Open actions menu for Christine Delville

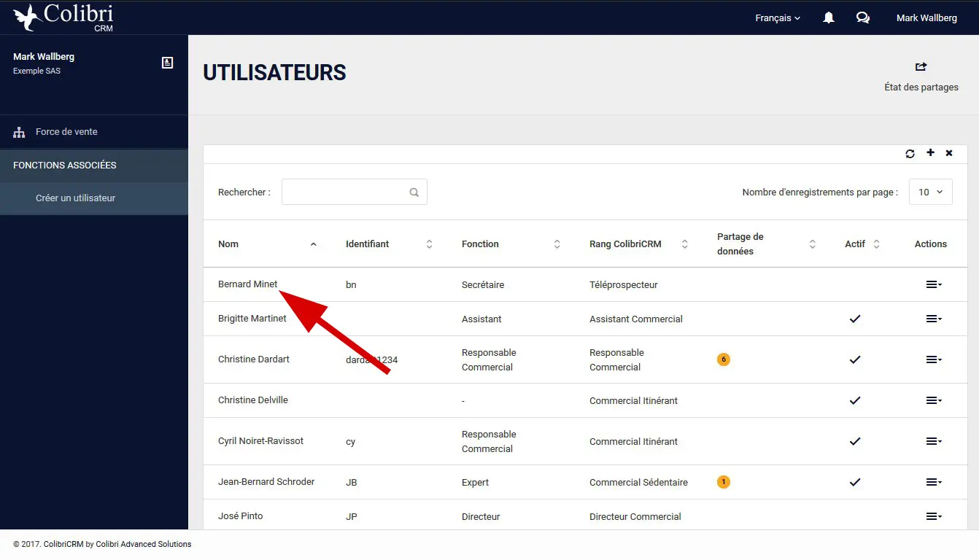pos(934,400)
